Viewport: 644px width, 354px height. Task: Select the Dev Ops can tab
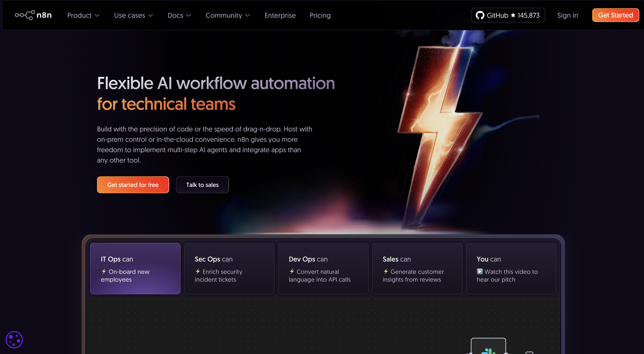click(x=323, y=268)
